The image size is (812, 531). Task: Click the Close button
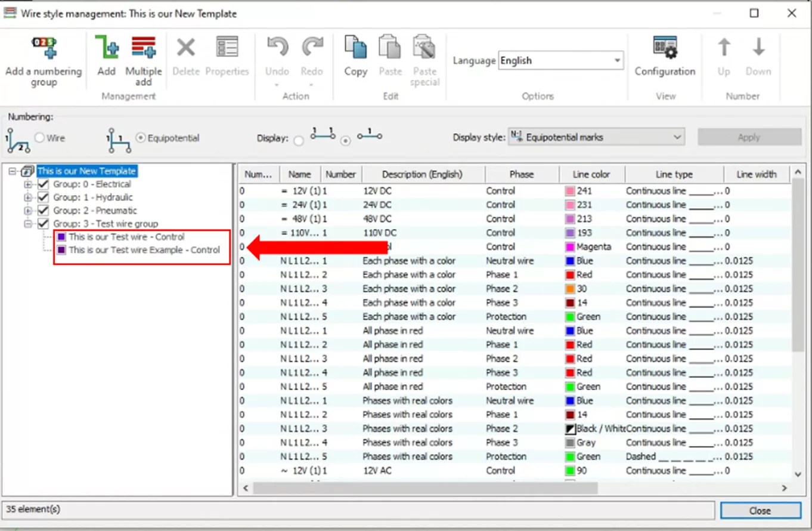pos(760,511)
